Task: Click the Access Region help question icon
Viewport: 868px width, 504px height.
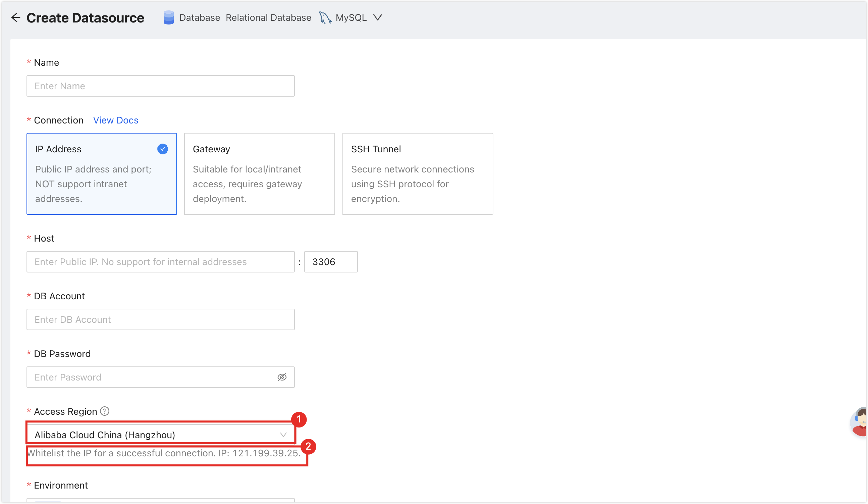Action: [x=105, y=411]
